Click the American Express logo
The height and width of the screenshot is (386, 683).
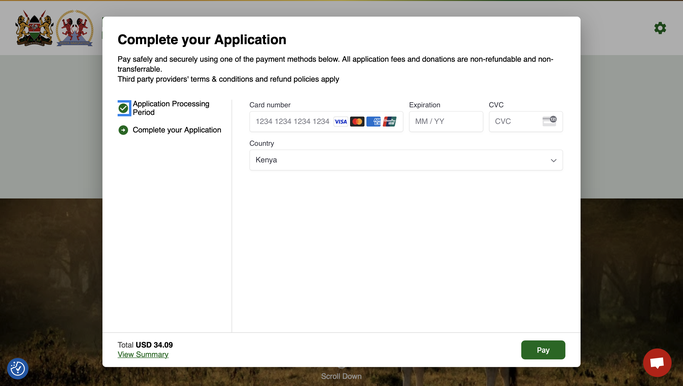[373, 122]
